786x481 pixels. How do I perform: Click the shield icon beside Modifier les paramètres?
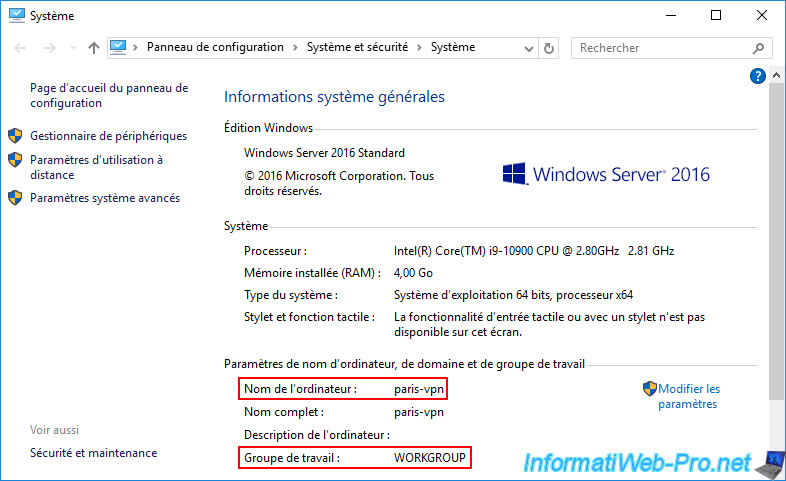coord(649,389)
